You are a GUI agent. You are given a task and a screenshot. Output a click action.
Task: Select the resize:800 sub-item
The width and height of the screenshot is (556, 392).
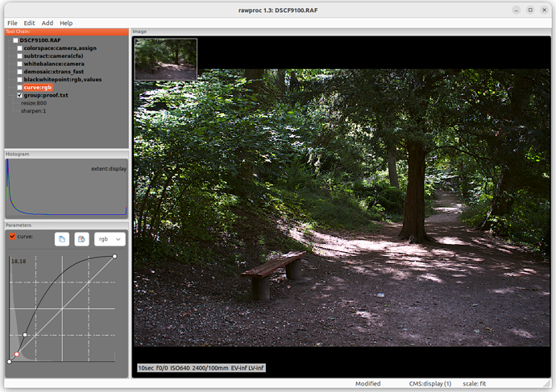[x=34, y=103]
